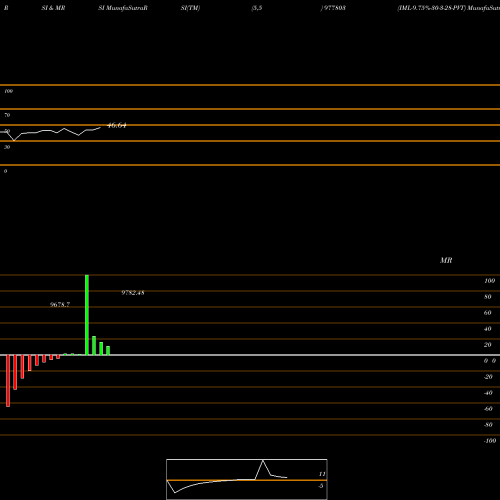Click the 70 level label on RSI axis
Image resolution: width=500 pixels, height=500 pixels.
pyautogui.click(x=7, y=115)
